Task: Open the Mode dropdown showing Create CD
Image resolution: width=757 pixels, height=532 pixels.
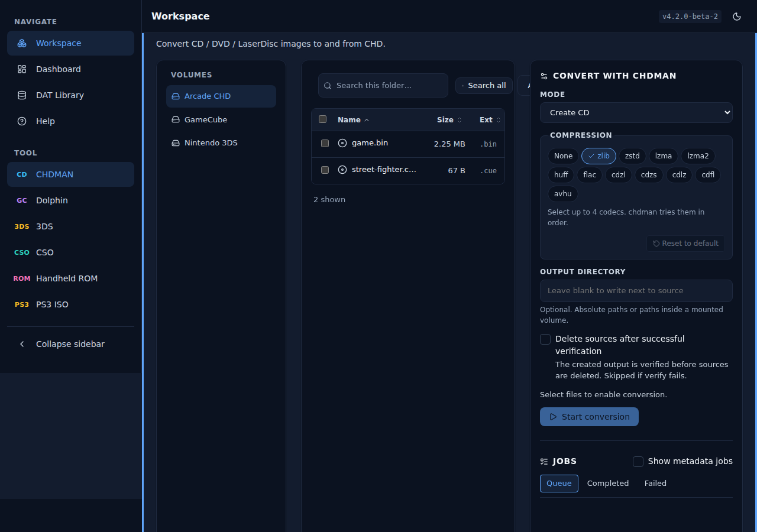Action: [636, 113]
